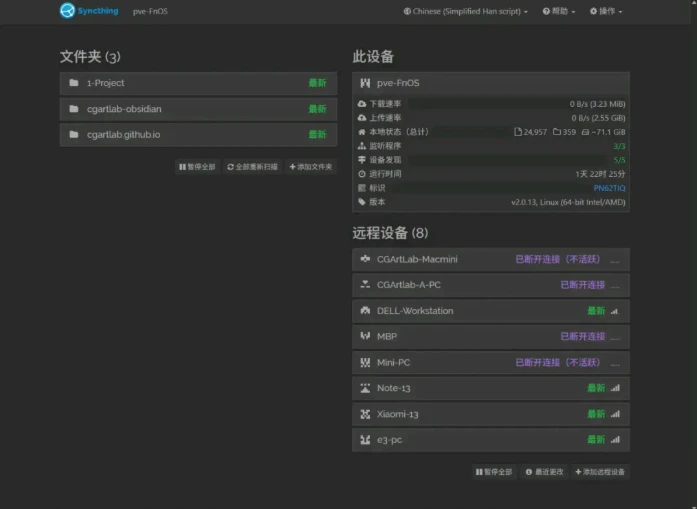Click the 暂停全部 button under remote devices
This screenshot has height=509, width=697.
click(x=494, y=472)
